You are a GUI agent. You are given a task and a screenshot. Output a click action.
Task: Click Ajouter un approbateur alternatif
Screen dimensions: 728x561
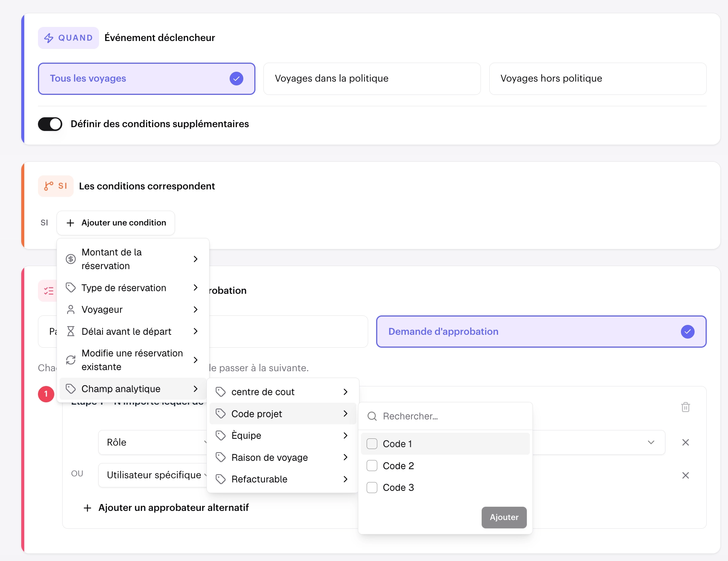tap(166, 508)
